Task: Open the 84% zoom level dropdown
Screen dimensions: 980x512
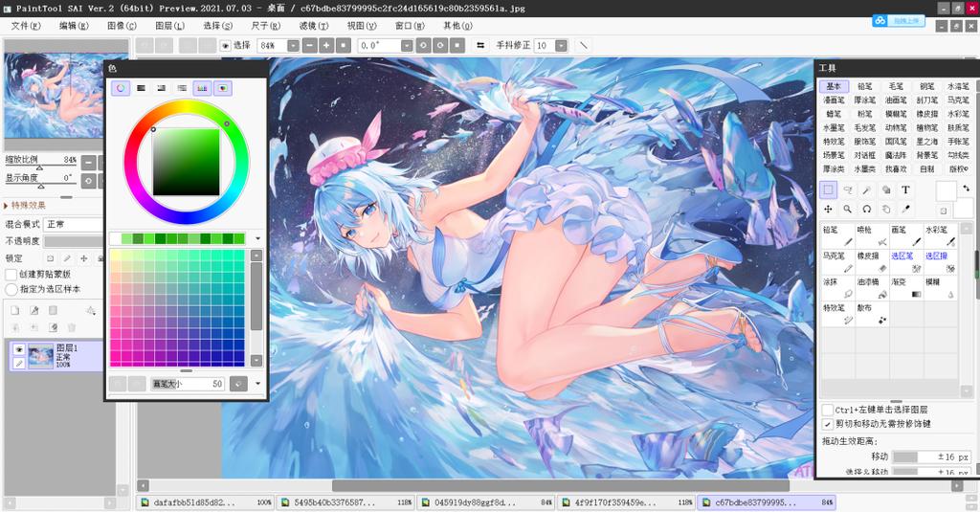Action: click(x=293, y=46)
